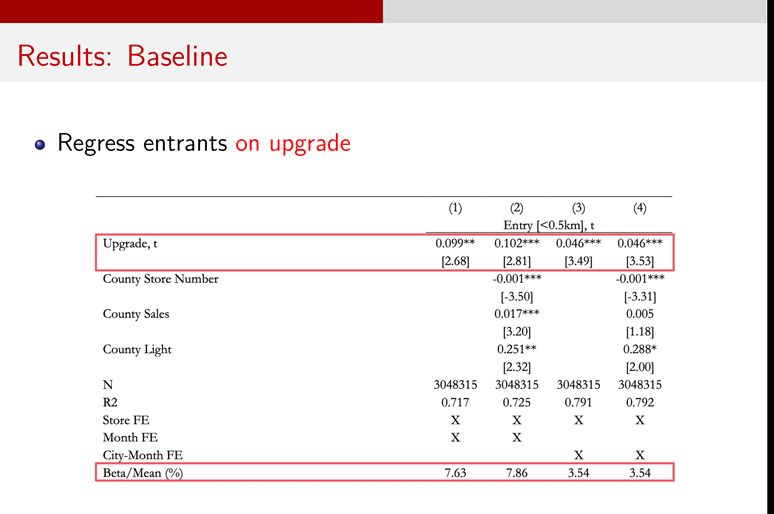The image size is (774, 514).
Task: Click the Store FE X mark in column 1
Action: [x=455, y=420]
